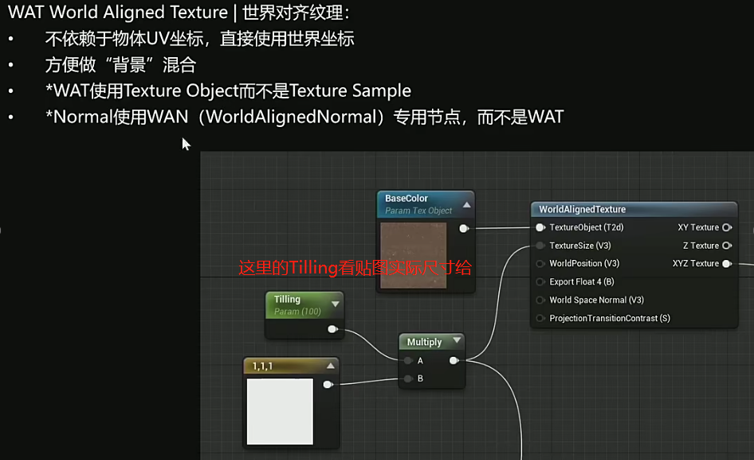Click the TextureObject (T2d) input pin
The height and width of the screenshot is (460, 754).
(540, 228)
